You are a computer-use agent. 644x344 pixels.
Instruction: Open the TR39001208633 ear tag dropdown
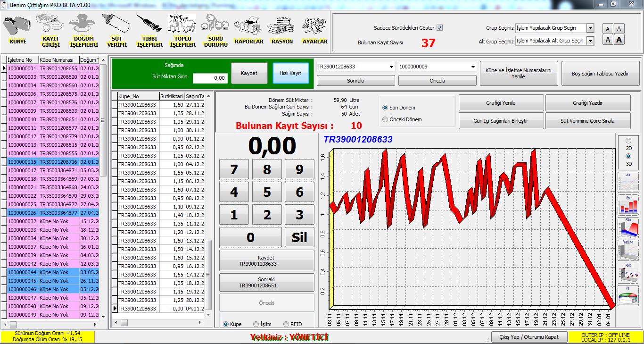pos(391,67)
